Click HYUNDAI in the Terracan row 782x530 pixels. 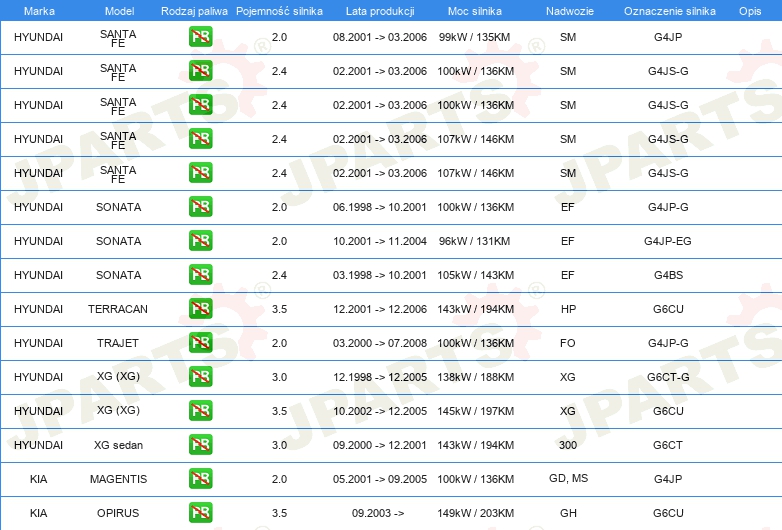pyautogui.click(x=38, y=309)
